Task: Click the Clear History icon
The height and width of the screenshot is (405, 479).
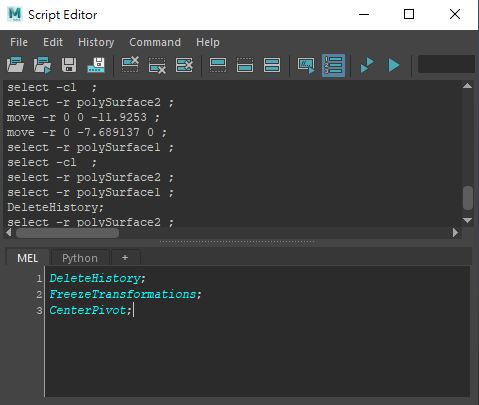Action: point(130,65)
